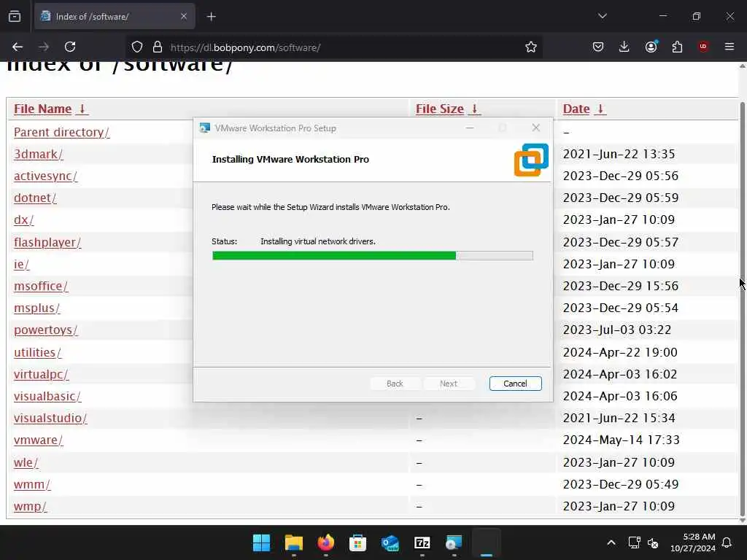Bookmark this page with the star
The height and width of the screenshot is (560, 747).
point(531,47)
